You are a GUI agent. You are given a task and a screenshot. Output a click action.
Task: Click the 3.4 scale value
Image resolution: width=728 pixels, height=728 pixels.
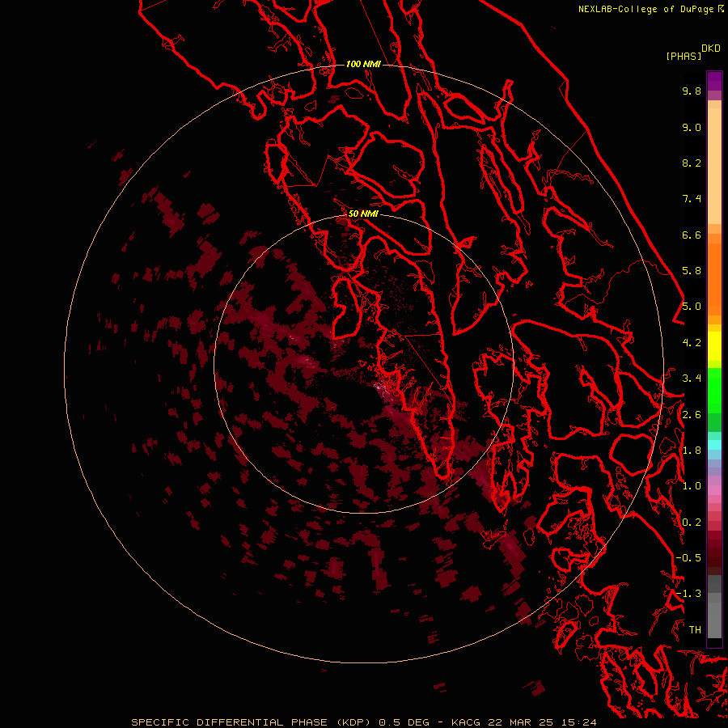(x=692, y=379)
